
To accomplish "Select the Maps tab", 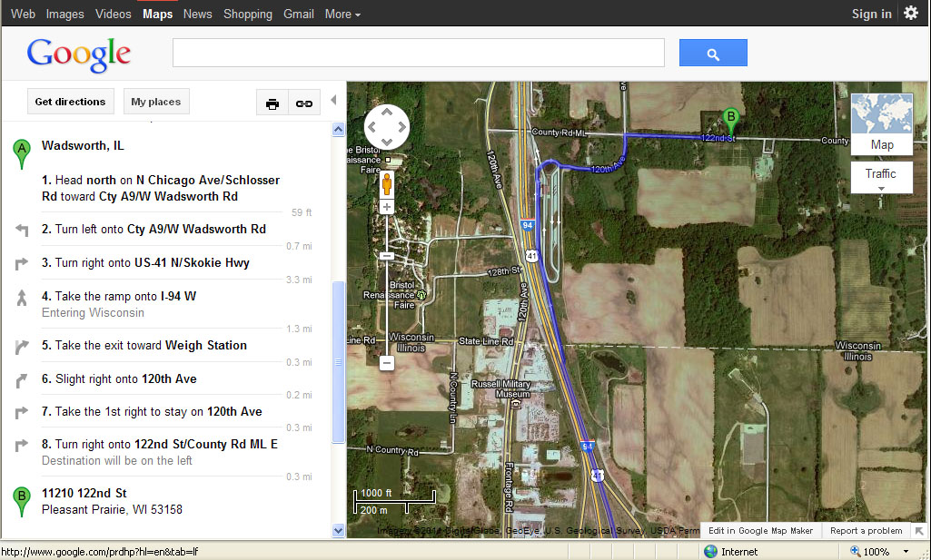I will click(157, 14).
